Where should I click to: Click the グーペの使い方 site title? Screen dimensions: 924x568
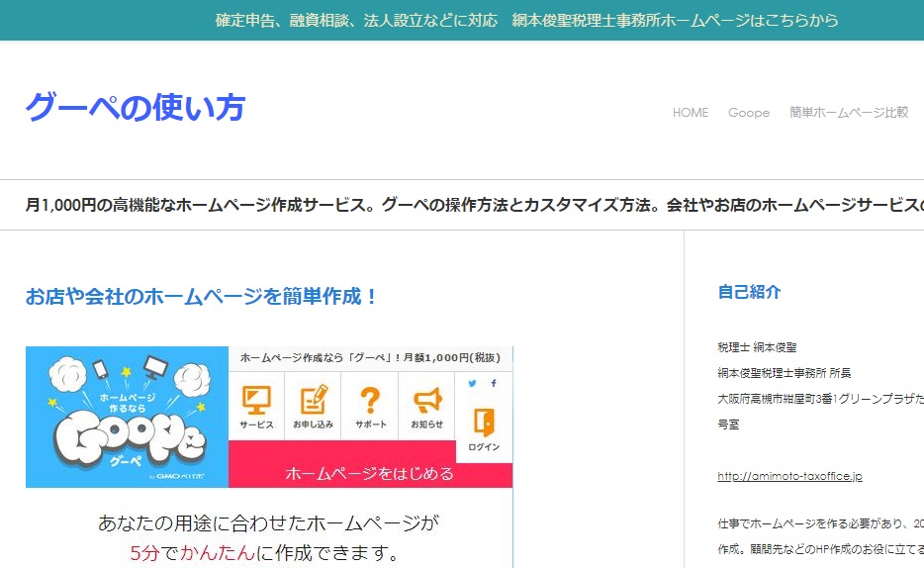(135, 107)
